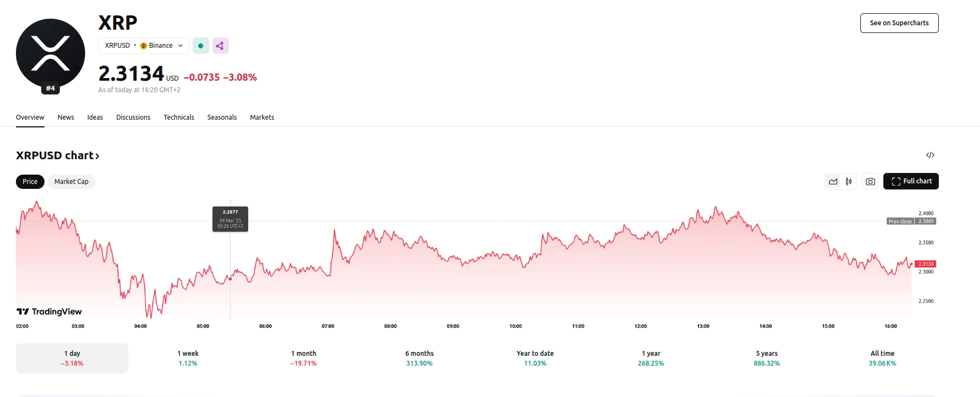The width and height of the screenshot is (980, 397).
Task: Click See on Supercharts button
Action: coord(899,23)
